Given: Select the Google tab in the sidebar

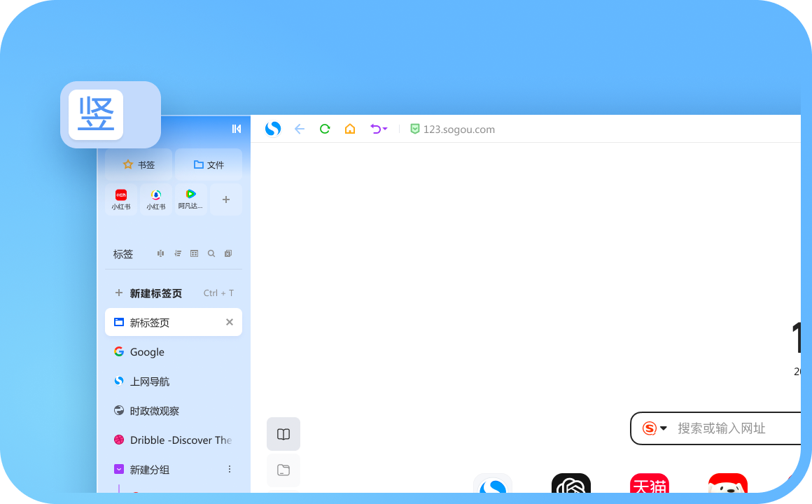Looking at the screenshot, I should point(147,351).
